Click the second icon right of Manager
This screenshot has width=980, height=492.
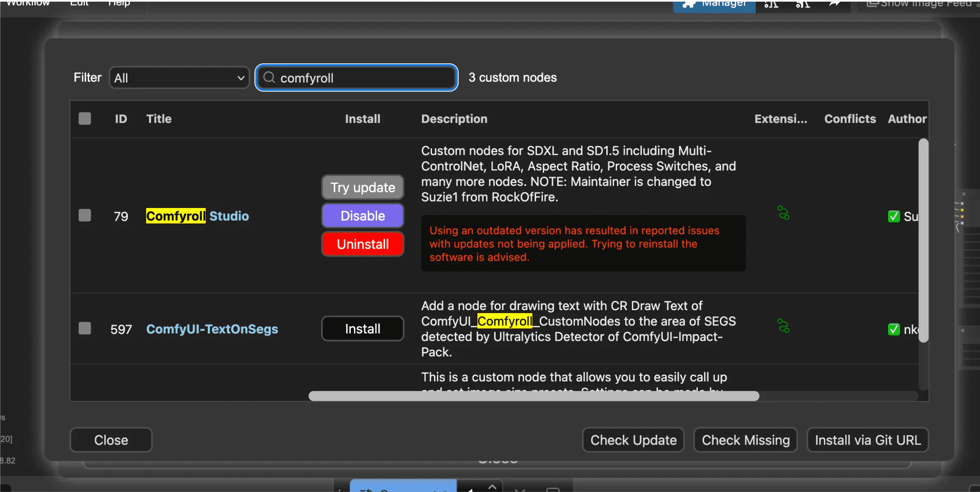tap(803, 4)
